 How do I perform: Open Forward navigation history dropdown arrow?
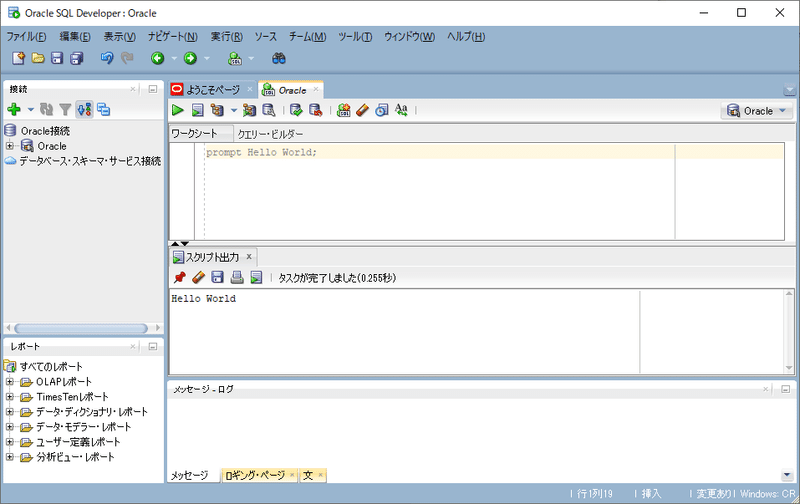click(207, 59)
